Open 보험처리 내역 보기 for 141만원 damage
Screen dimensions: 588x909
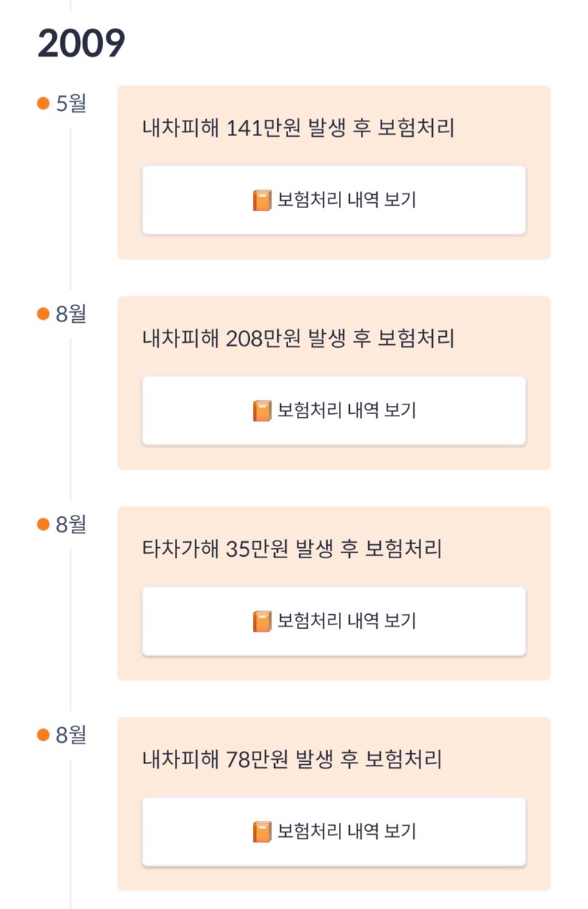point(334,200)
